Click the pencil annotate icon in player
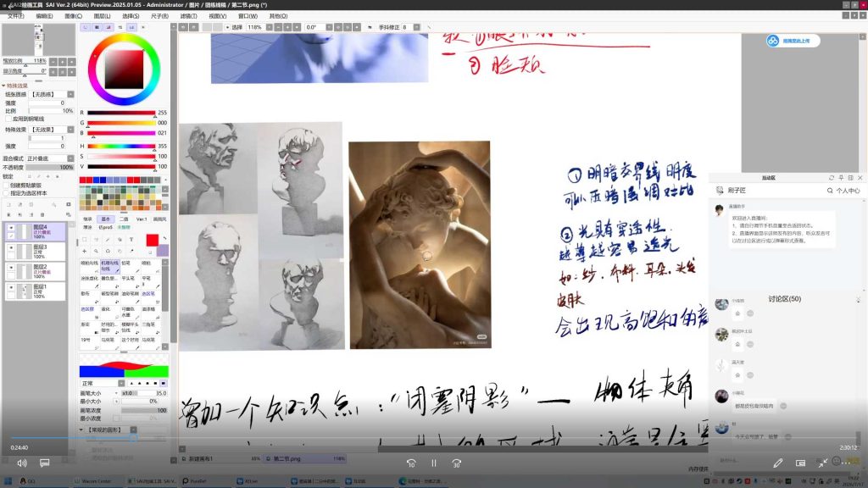 (x=778, y=463)
